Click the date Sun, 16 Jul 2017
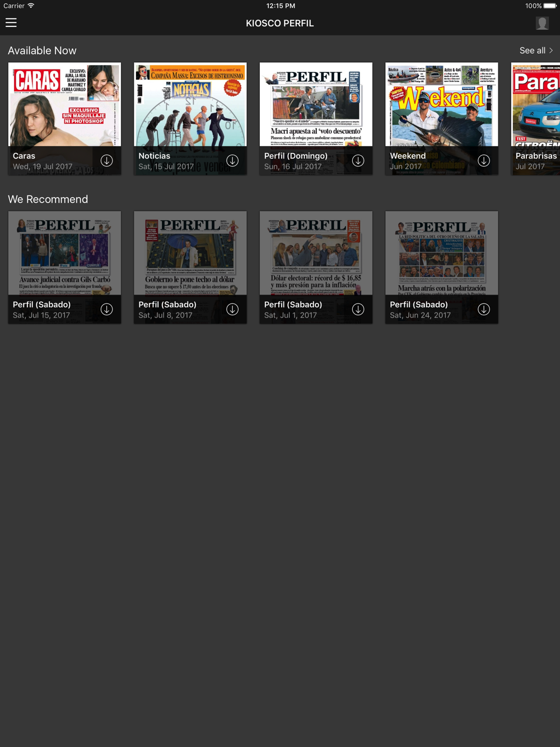The image size is (560, 747). (x=293, y=166)
